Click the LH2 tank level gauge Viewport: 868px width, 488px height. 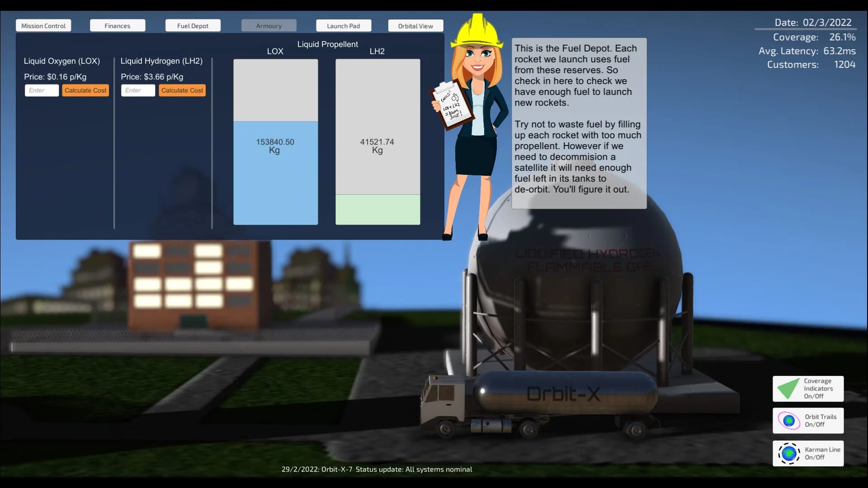(x=378, y=142)
